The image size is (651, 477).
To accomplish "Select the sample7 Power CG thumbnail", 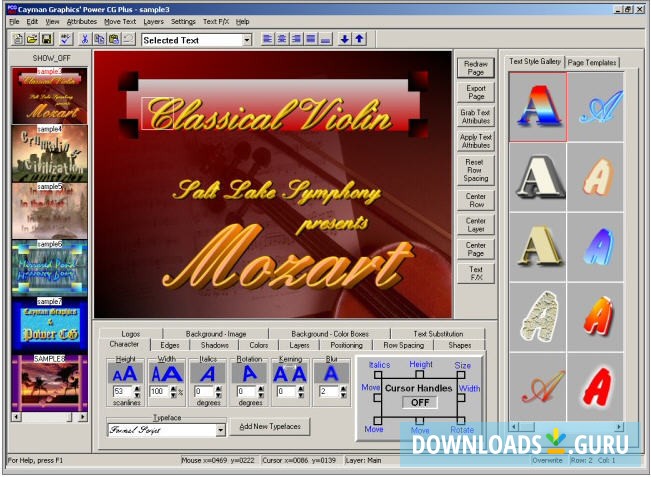I will pos(49,325).
